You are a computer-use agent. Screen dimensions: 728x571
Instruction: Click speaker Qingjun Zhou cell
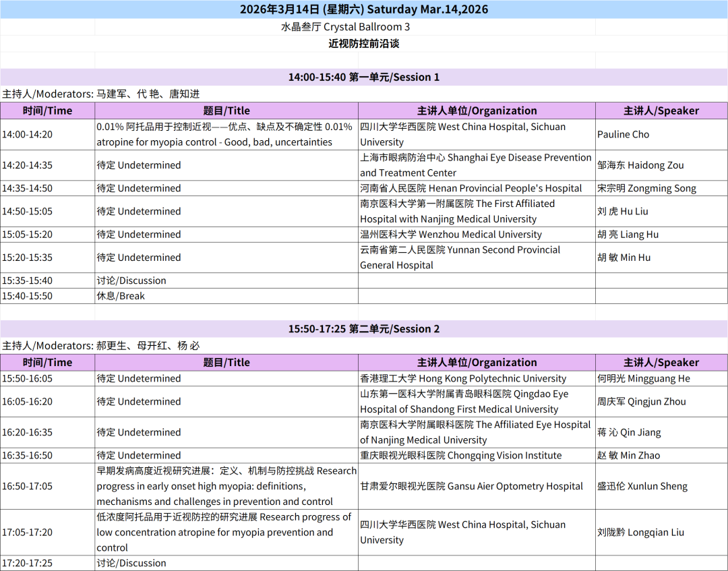tap(641, 402)
